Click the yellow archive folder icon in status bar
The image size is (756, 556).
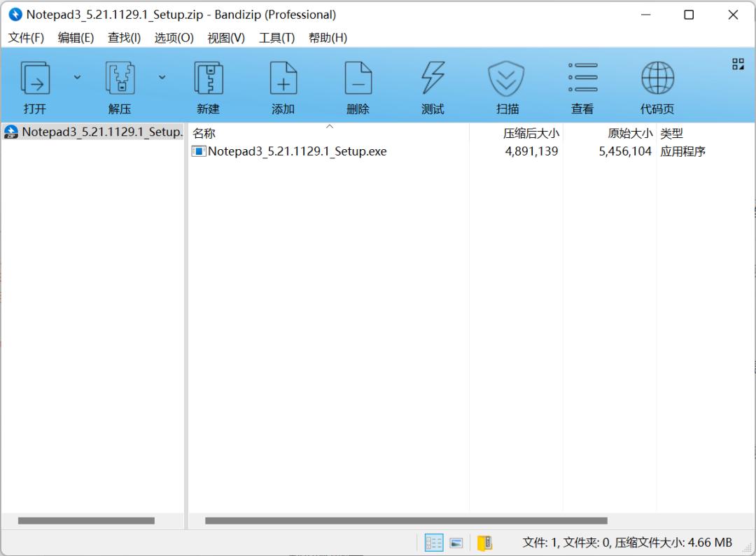pos(484,543)
